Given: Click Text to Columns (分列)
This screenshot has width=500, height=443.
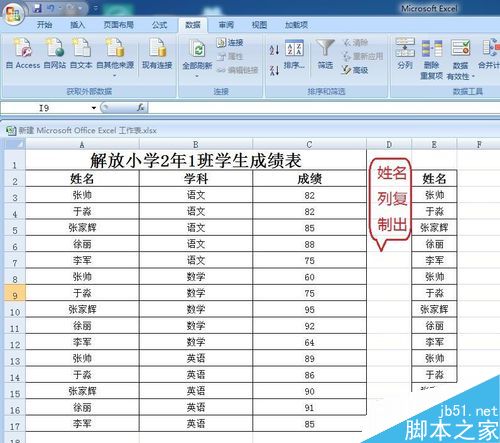Looking at the screenshot, I should point(405,53).
